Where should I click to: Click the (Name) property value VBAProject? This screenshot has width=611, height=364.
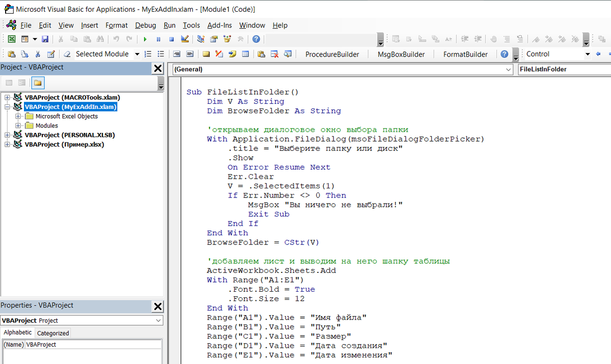click(93, 345)
